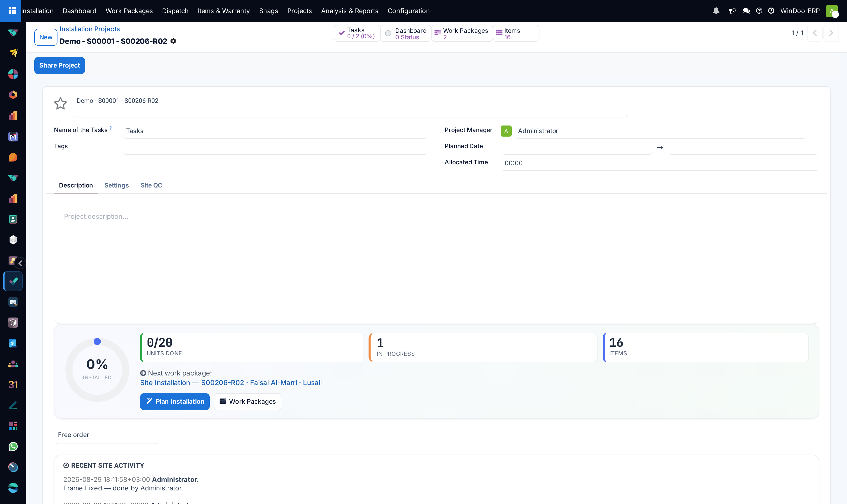Viewport: 847px width, 504px height.
Task: Open the blue dollar invoice app icon
Action: click(x=13, y=343)
